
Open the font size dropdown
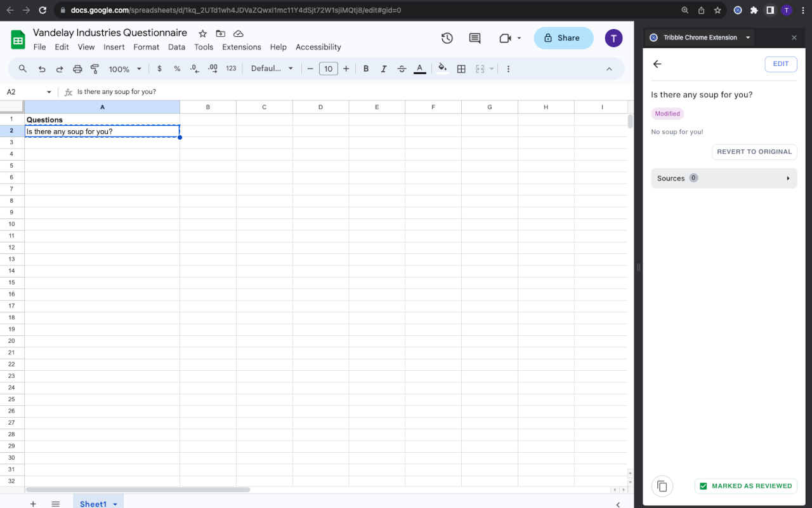click(x=329, y=68)
